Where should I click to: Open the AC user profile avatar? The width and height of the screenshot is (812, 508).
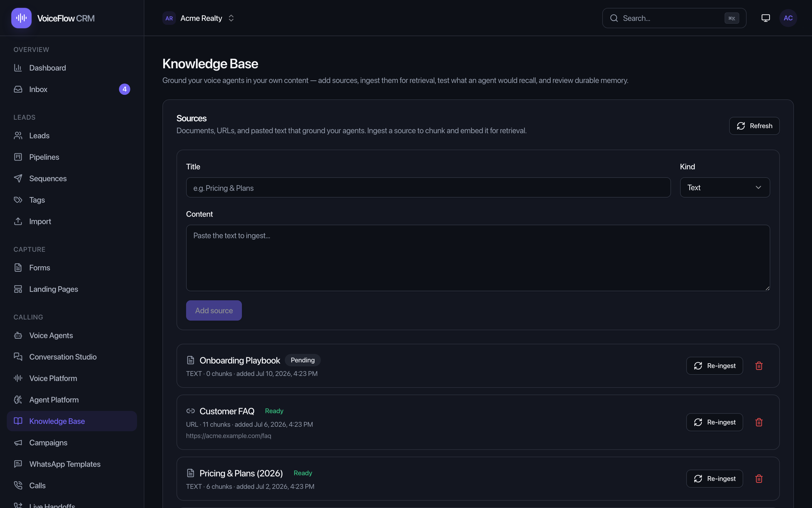[788, 18]
